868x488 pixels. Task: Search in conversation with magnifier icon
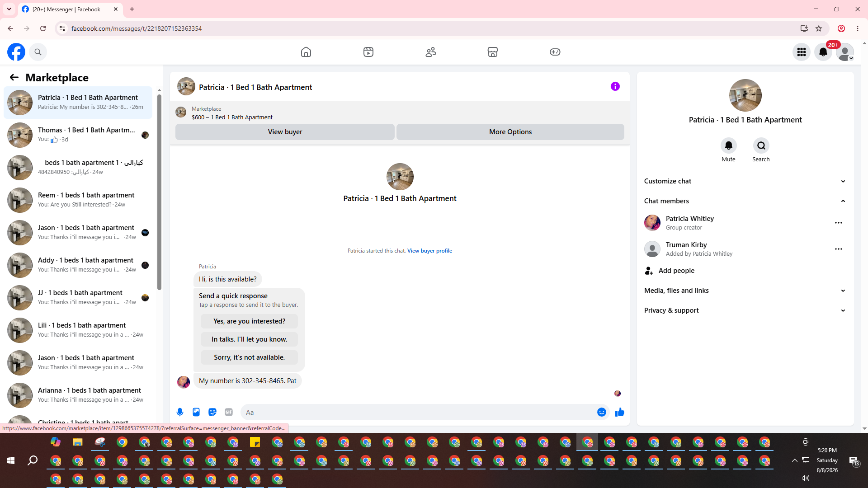(761, 145)
